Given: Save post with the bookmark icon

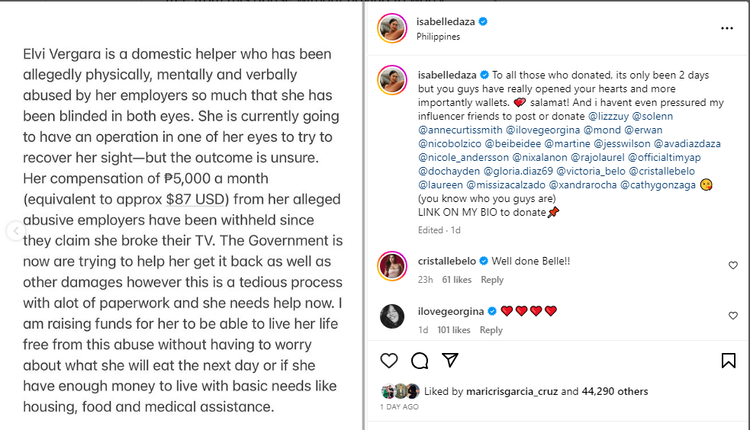Looking at the screenshot, I should (x=728, y=360).
